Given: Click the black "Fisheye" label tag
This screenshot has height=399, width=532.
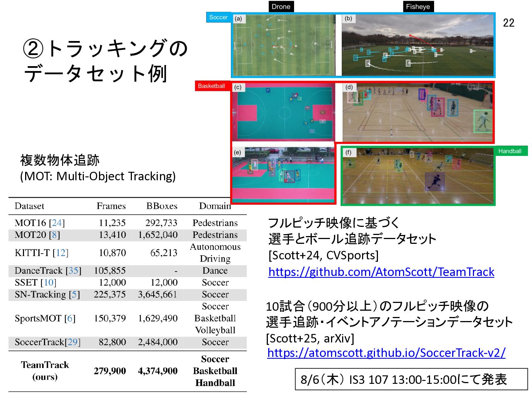Looking at the screenshot, I should pyautogui.click(x=418, y=7).
